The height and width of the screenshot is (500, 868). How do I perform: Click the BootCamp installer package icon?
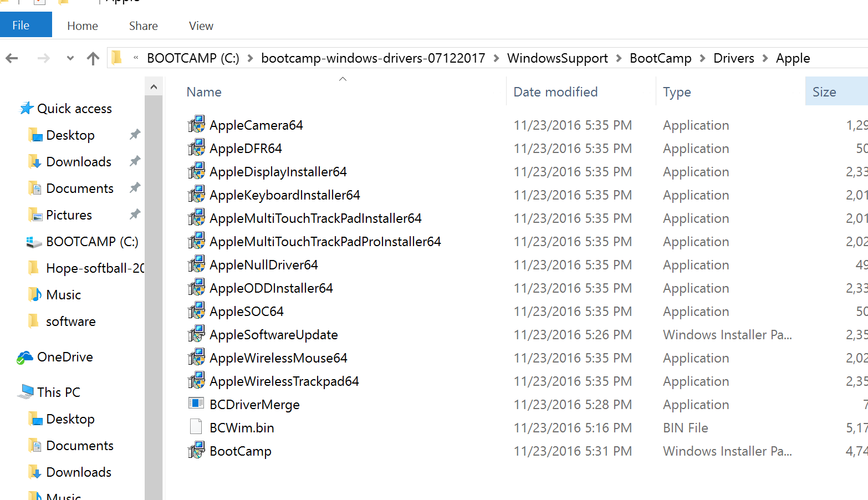(196, 451)
